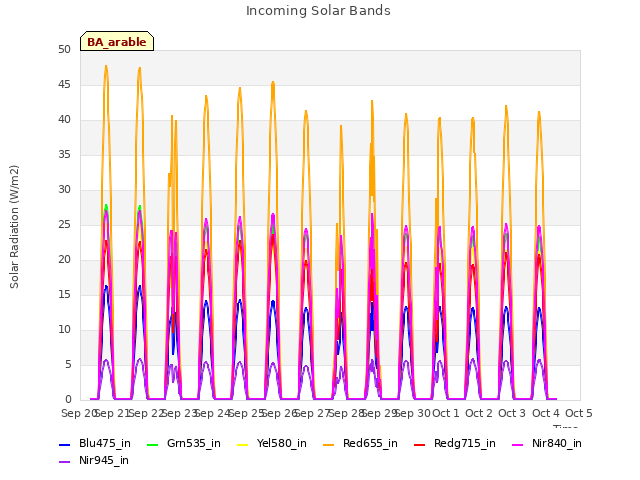Click the Oct 1 x-axis tick label

click(446, 413)
